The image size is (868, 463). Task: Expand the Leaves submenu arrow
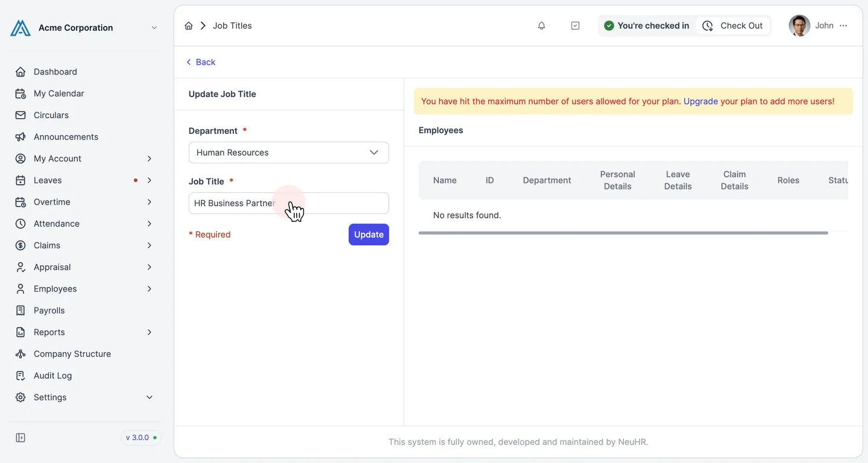(x=149, y=180)
